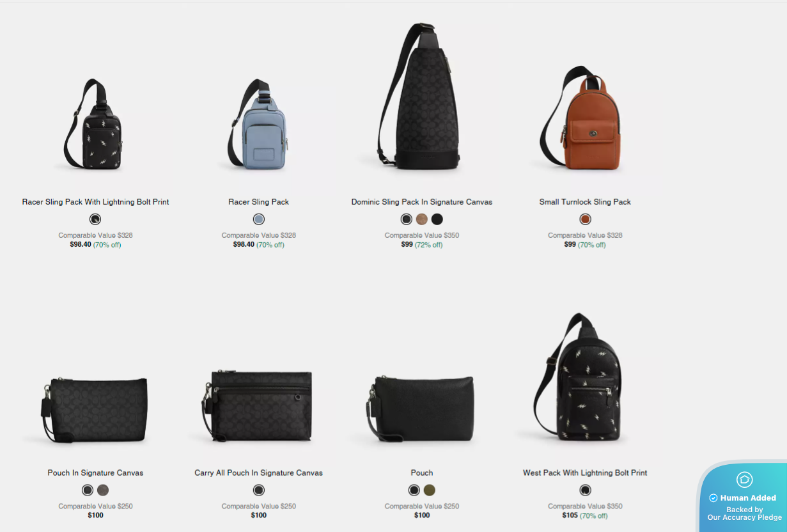Image resolution: width=787 pixels, height=532 pixels.
Task: Select the black swatch under West Pack
Action: coord(585,490)
